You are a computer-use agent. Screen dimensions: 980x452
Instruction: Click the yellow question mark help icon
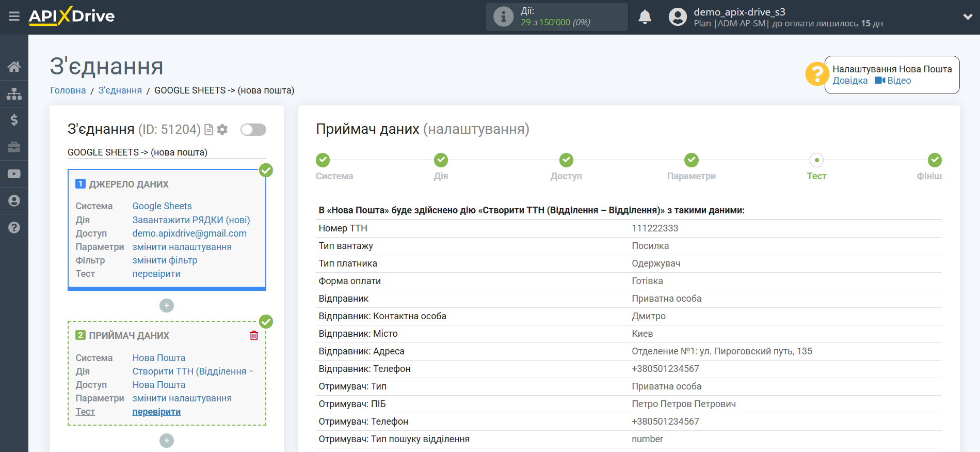[x=816, y=74]
